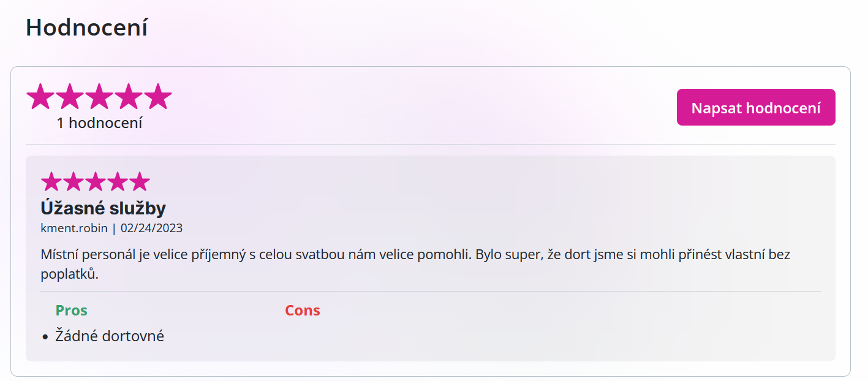Click the third star in the overall rating

tap(99, 97)
